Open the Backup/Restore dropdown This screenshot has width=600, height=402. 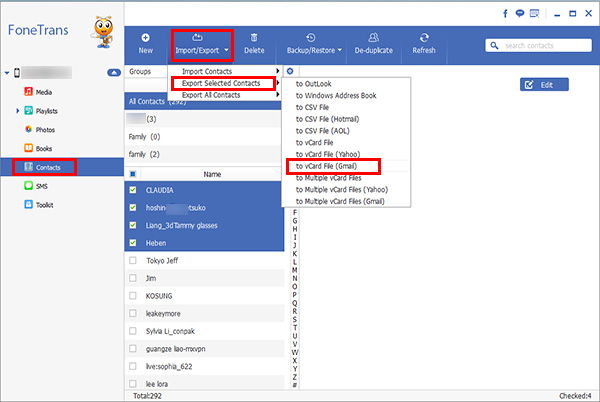pyautogui.click(x=314, y=45)
